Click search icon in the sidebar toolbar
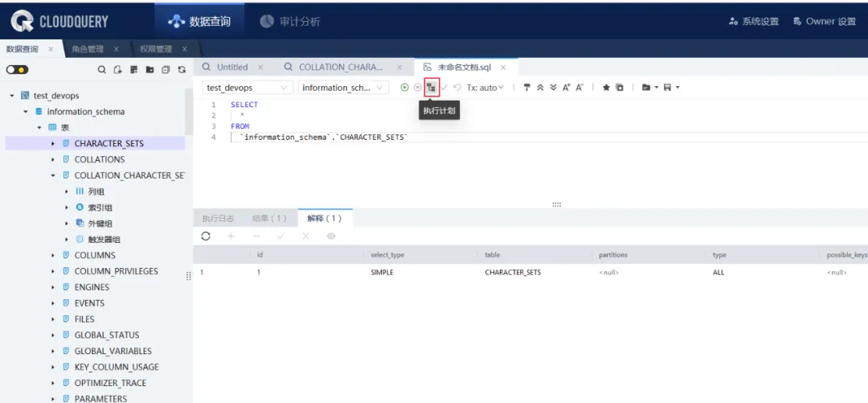Screen dimensions: 868x403 coord(102,70)
